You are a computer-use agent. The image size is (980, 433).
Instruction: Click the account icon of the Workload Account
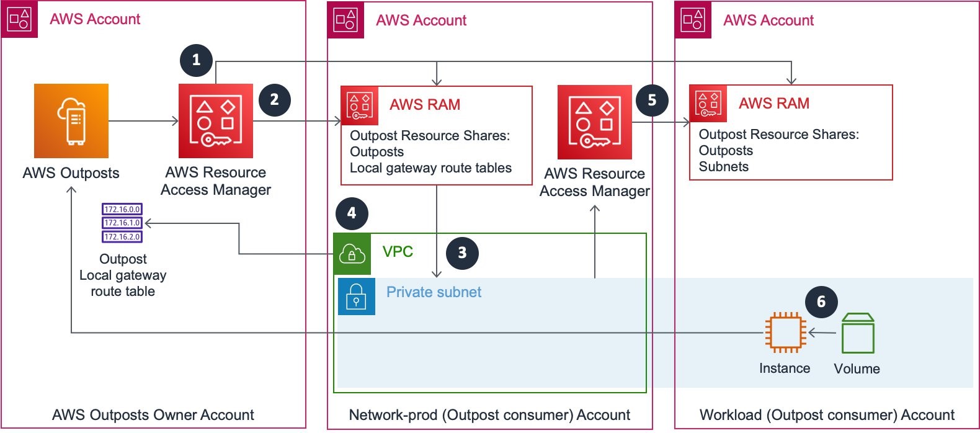point(693,20)
